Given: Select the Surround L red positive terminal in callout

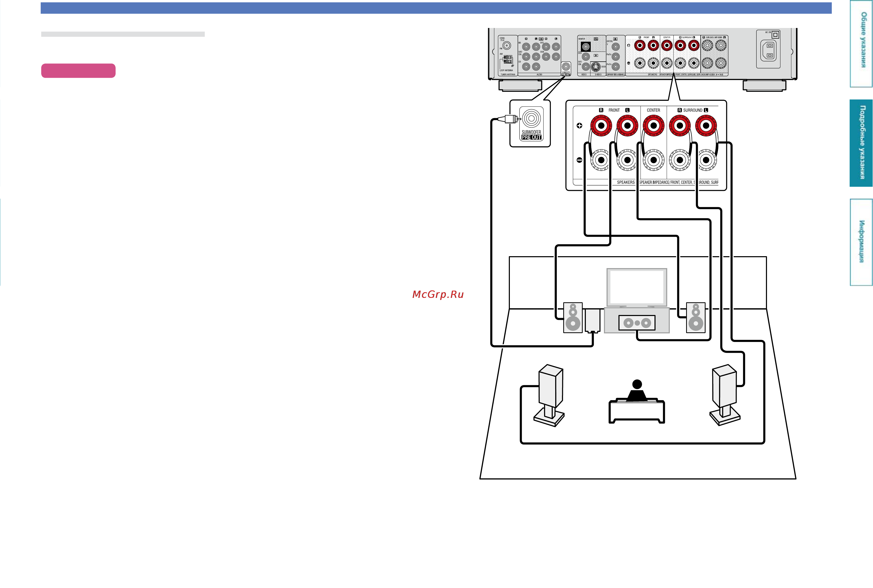Looking at the screenshot, I should pyautogui.click(x=706, y=126).
